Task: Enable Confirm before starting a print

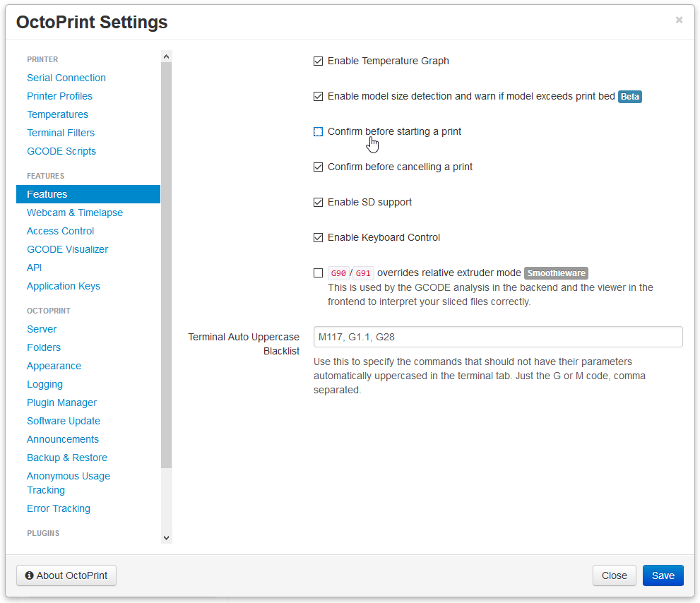Action: coord(318,131)
